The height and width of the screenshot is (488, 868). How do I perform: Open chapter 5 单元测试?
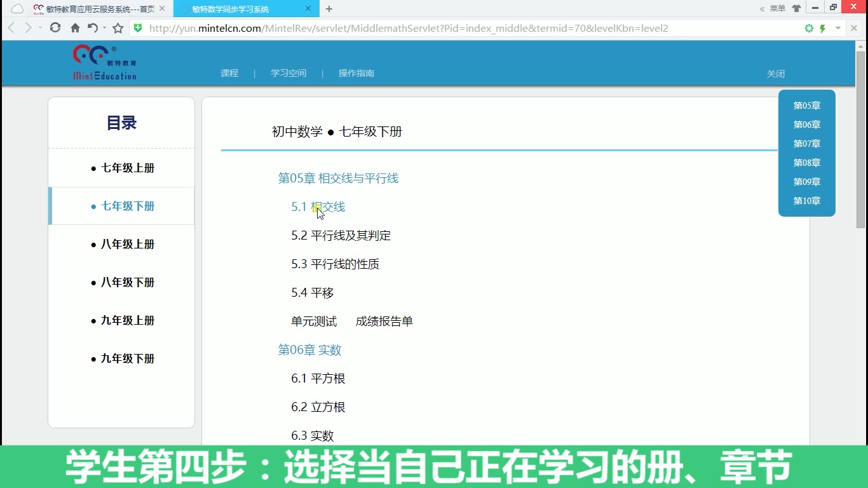coord(314,322)
